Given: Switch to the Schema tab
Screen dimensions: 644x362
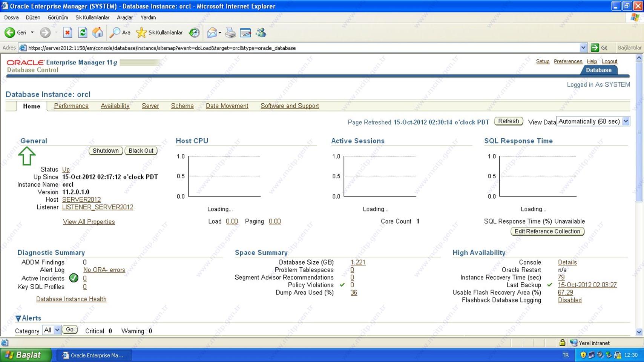Looking at the screenshot, I should tap(182, 106).
